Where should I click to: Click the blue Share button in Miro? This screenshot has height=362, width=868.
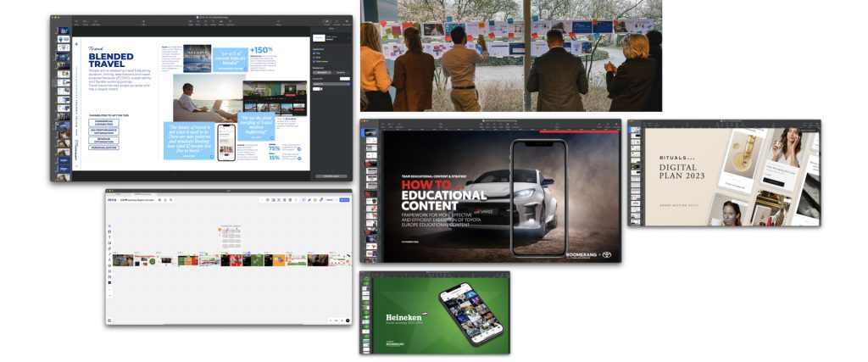point(343,200)
